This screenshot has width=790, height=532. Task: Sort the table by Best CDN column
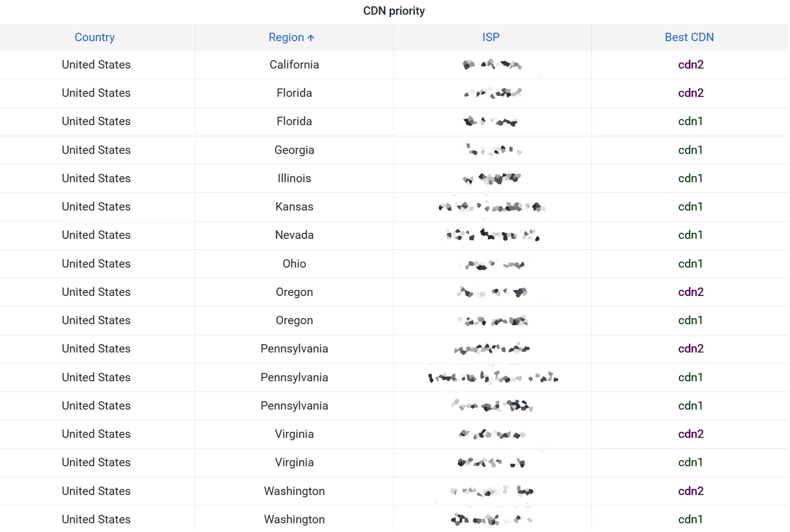click(689, 37)
